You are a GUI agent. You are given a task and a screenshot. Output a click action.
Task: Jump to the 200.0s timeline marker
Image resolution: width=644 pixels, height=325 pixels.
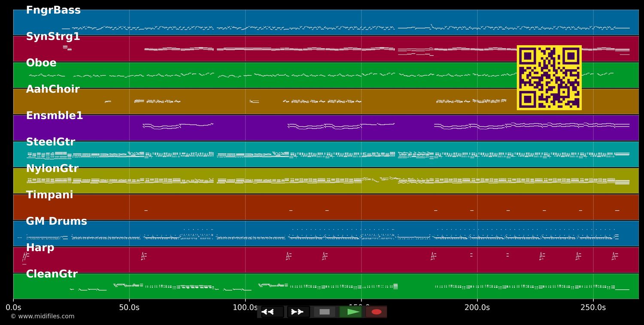pos(477,307)
